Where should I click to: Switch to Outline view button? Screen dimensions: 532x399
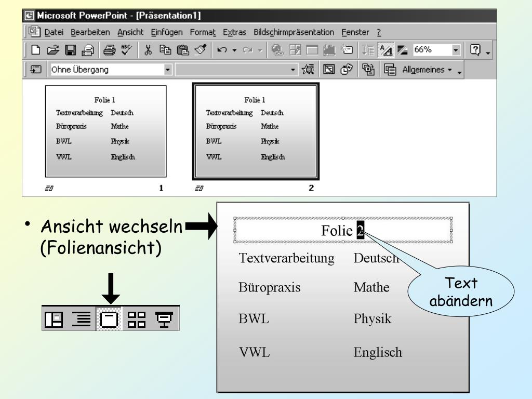pyautogui.click(x=82, y=320)
